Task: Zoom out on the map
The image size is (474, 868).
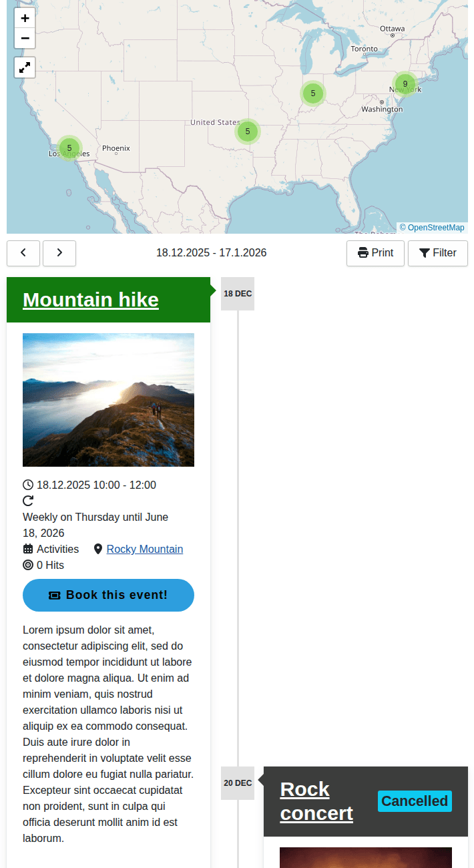Action: tap(25, 38)
